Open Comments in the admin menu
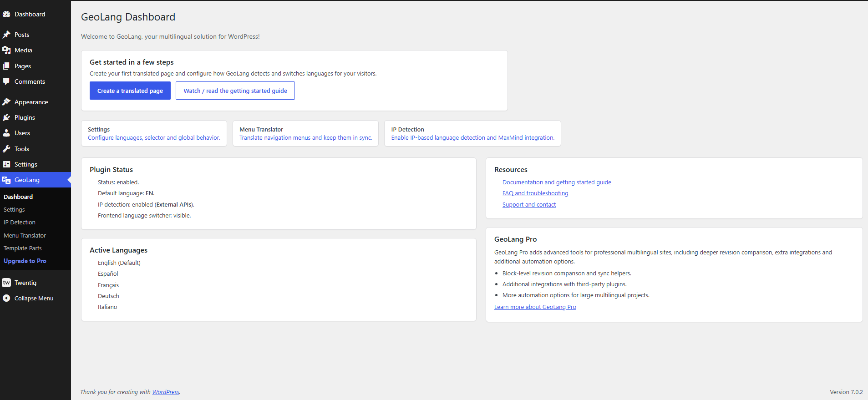The height and width of the screenshot is (400, 868). (x=36, y=81)
